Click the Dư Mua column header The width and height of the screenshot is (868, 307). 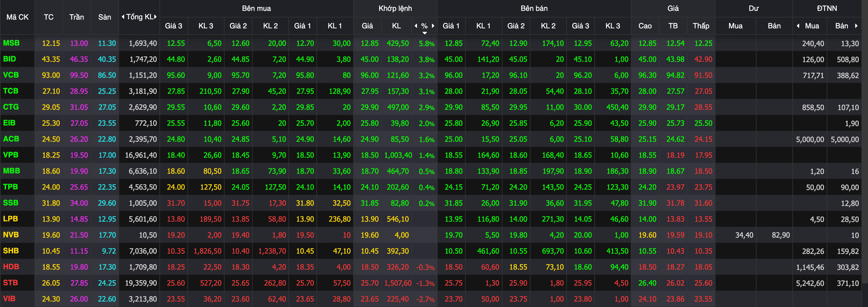click(x=735, y=26)
